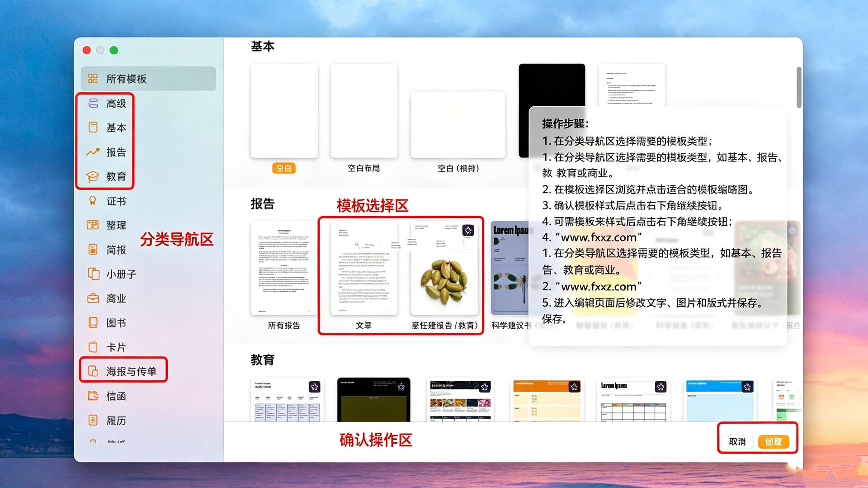Select the first 教育 table template thumbnail
868x488 pixels.
[x=287, y=400]
